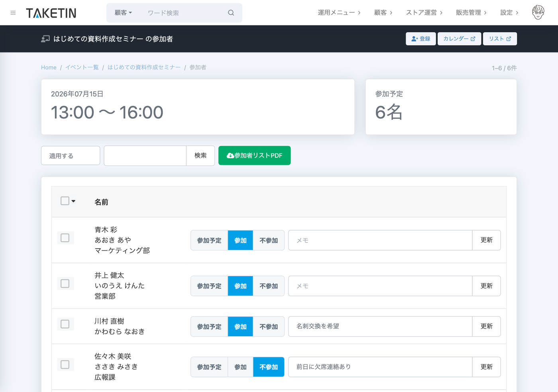Set 川村 直樹 to 参加予定
This screenshot has height=392, width=558.
(x=209, y=327)
